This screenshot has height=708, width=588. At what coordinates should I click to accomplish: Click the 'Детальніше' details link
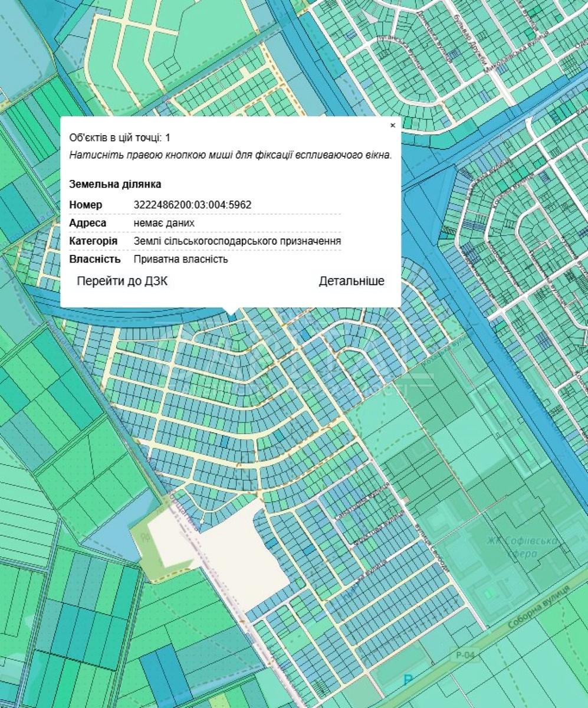click(352, 281)
